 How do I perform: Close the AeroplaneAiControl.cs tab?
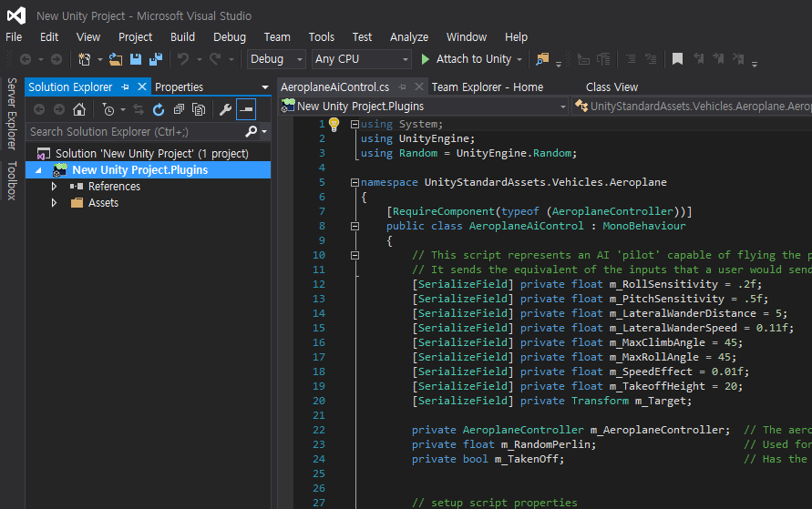[x=419, y=87]
